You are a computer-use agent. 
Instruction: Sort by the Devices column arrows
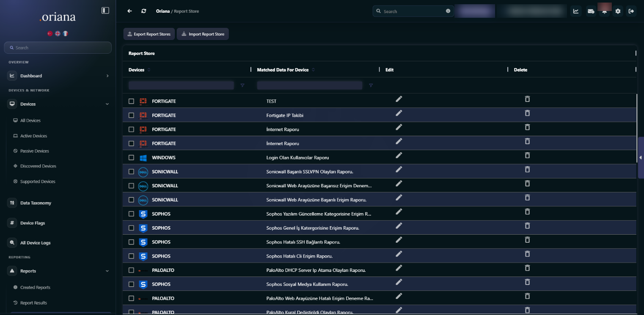pos(149,70)
